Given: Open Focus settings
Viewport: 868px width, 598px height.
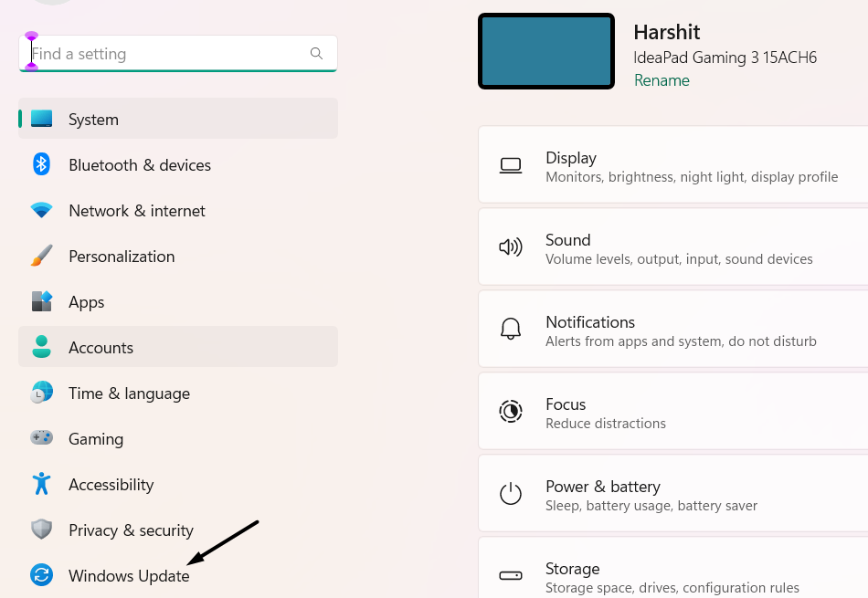Looking at the screenshot, I should click(x=672, y=412).
